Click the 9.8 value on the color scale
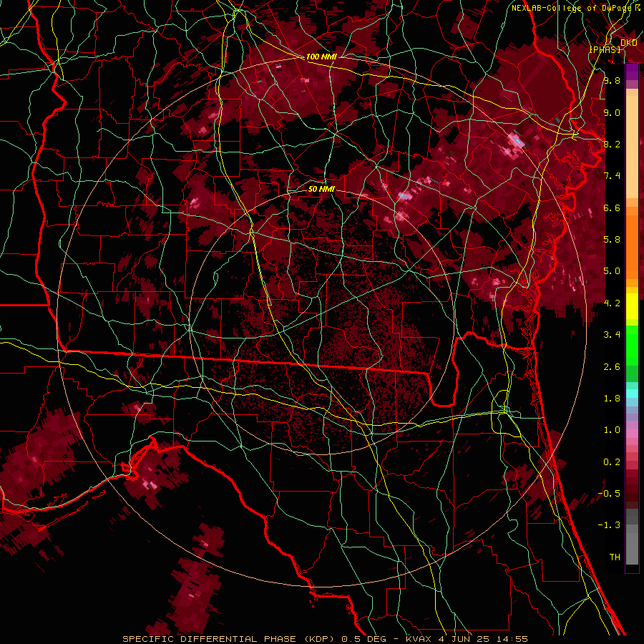Screen dimensions: 644x644 612,80
